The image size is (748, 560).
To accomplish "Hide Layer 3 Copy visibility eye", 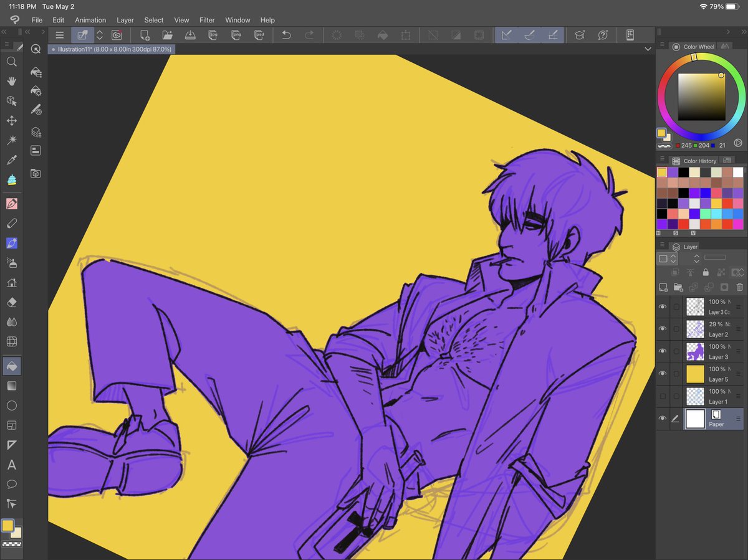I will pos(663,306).
